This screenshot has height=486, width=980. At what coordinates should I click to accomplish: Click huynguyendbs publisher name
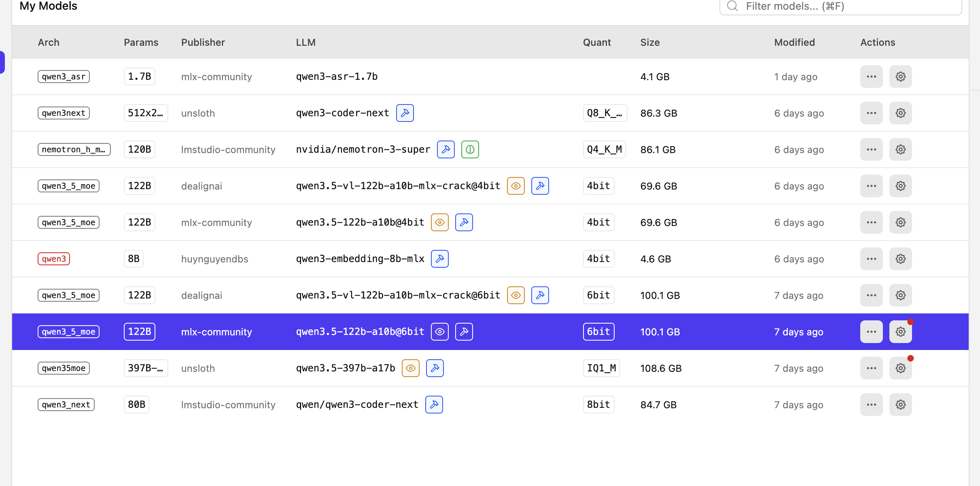[214, 259]
